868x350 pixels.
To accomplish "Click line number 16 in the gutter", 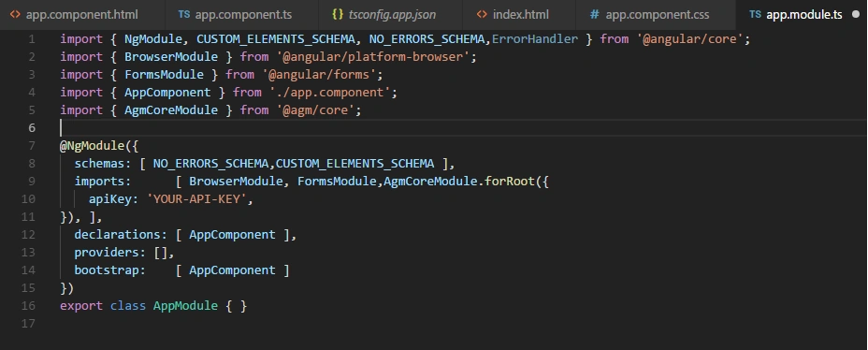I will [28, 305].
